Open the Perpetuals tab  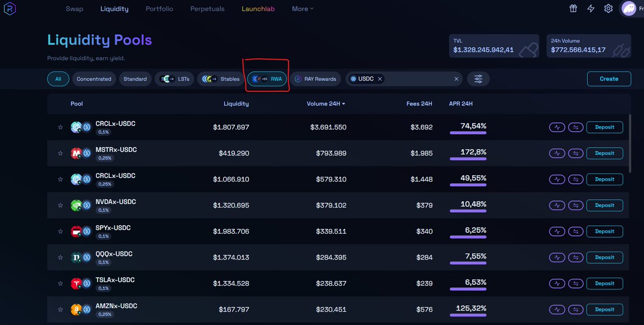click(x=208, y=9)
